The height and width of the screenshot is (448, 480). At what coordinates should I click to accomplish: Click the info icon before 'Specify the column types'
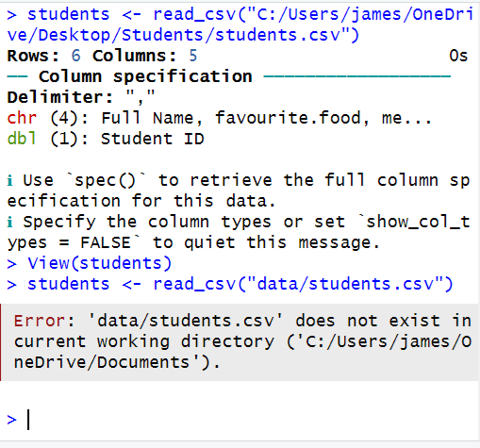click(10, 223)
